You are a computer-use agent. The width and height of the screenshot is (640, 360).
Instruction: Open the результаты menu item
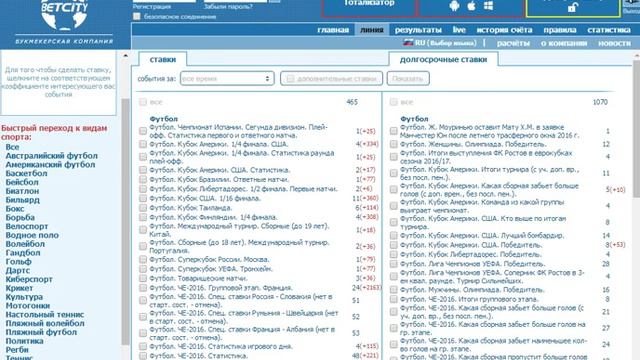(x=418, y=30)
